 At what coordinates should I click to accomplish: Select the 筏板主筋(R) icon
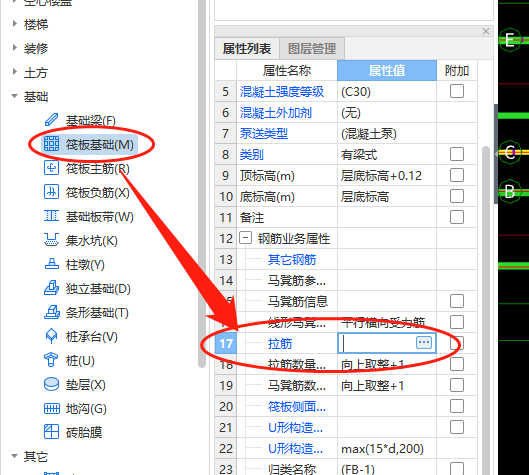[x=51, y=168]
